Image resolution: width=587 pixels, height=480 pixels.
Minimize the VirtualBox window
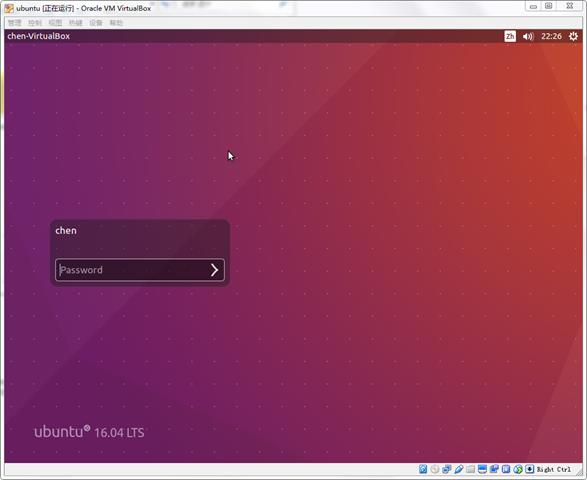(533, 6)
